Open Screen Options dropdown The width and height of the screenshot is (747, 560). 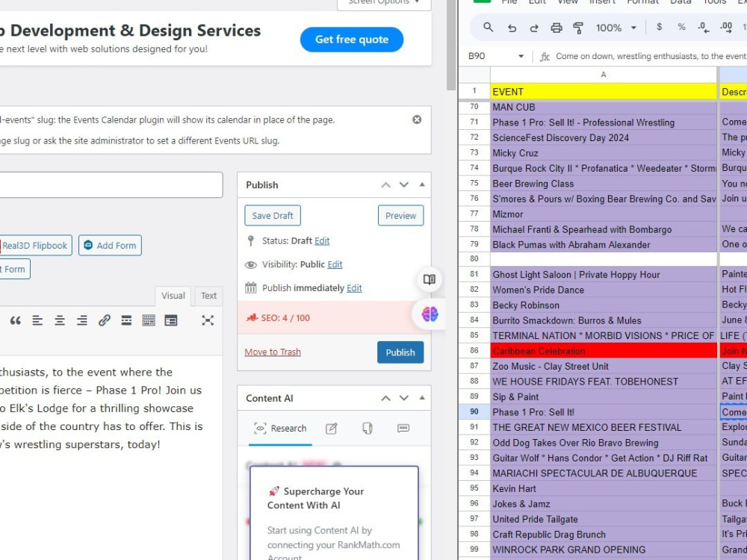click(x=384, y=3)
